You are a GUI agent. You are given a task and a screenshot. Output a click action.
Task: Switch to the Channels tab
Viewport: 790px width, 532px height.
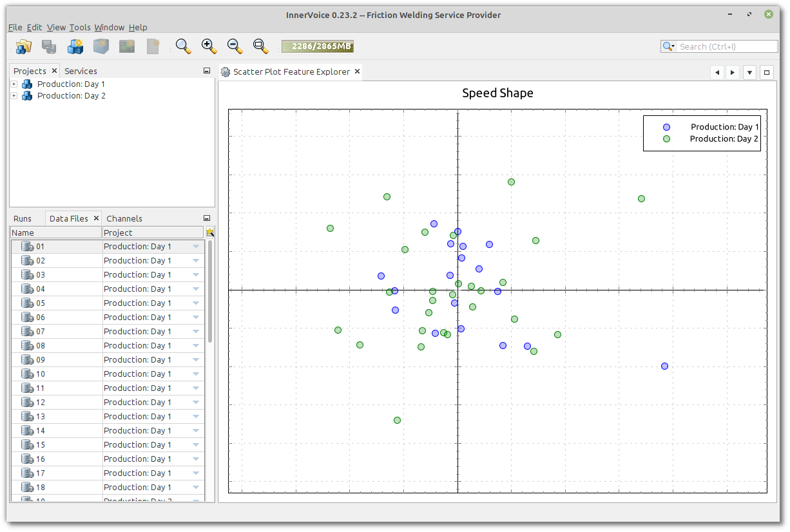click(x=124, y=218)
